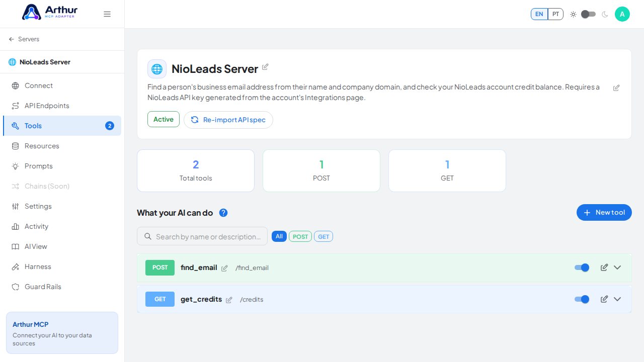Edit the server description
Viewport: 644px width, 362px height.
pos(616,88)
